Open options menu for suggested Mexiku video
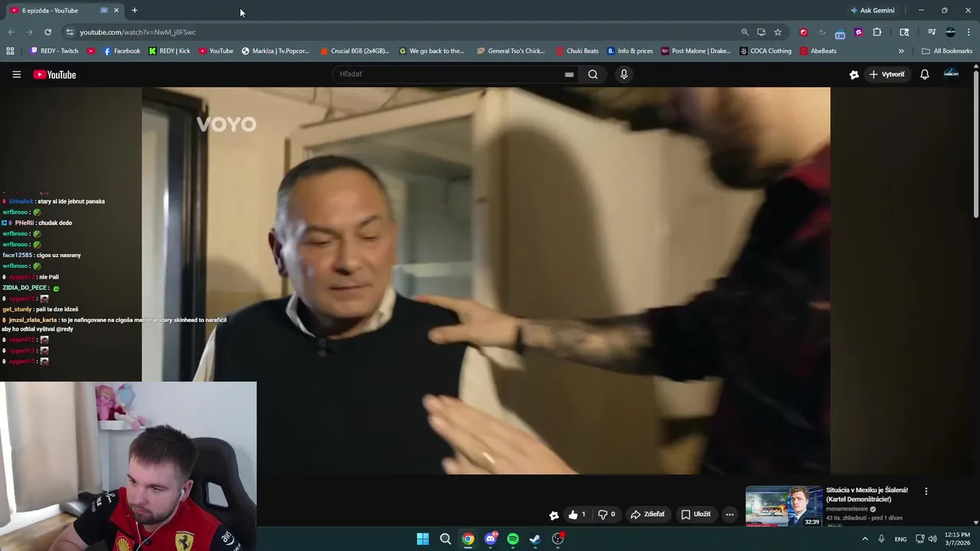The height and width of the screenshot is (551, 980). tap(926, 491)
